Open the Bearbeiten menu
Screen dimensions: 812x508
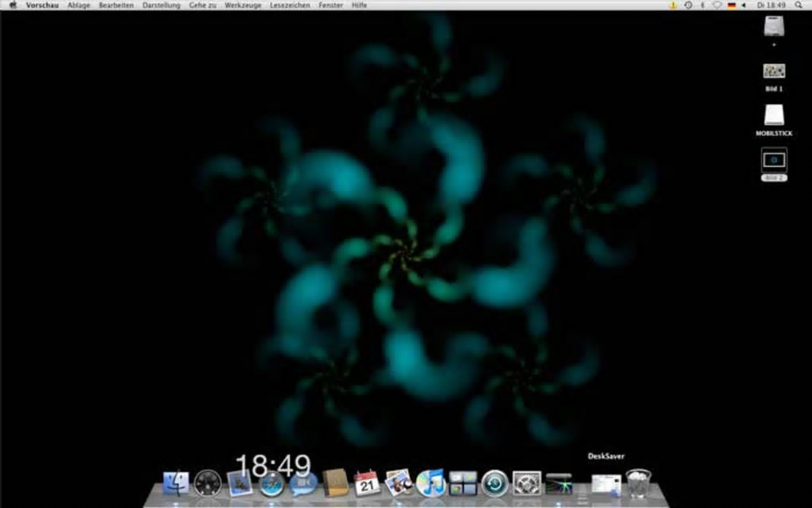116,6
